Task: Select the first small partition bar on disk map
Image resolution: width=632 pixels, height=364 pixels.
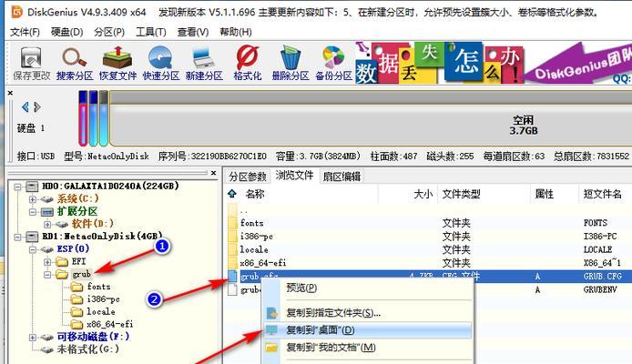Action: click(83, 118)
